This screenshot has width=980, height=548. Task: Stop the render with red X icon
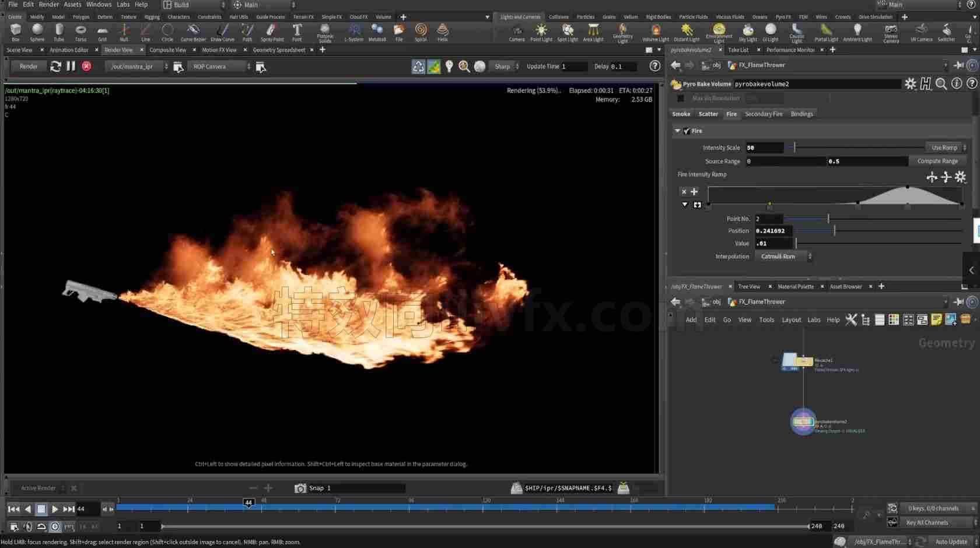coord(86,66)
